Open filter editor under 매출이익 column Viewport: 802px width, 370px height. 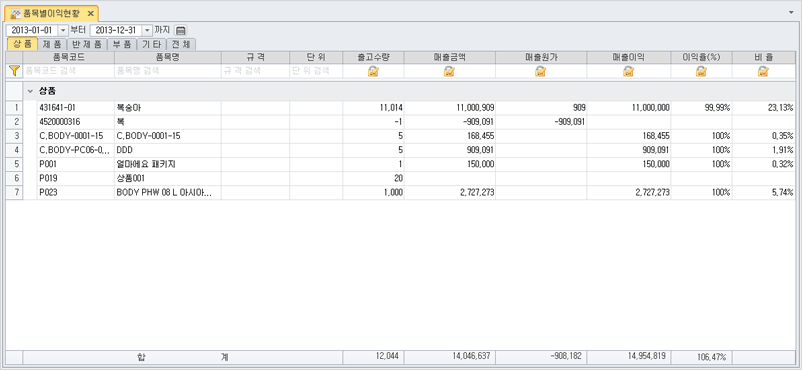point(629,71)
